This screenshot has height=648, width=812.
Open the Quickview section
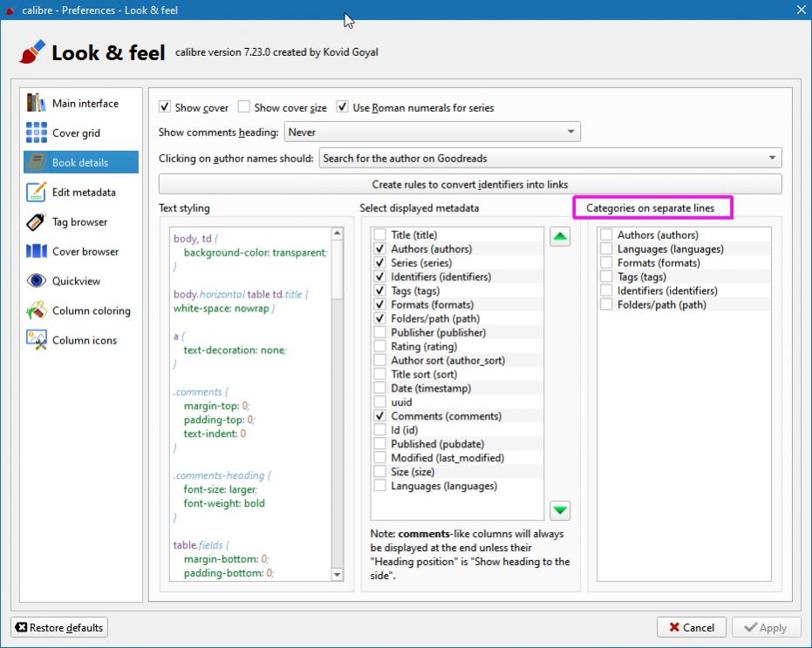pos(81,281)
